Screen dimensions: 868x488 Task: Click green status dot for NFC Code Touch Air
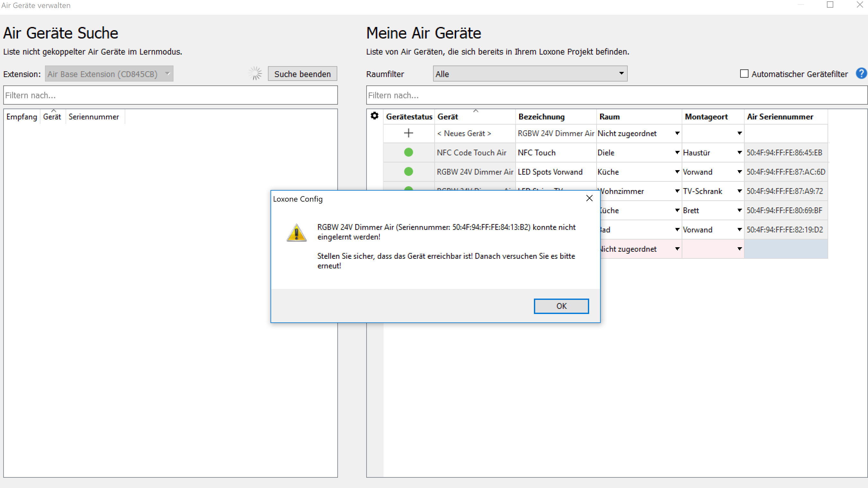[408, 152]
